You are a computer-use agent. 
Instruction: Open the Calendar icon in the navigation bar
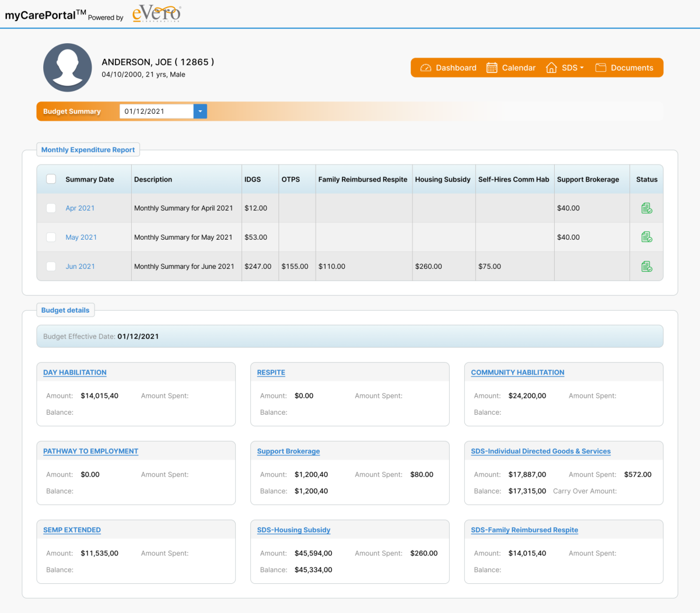tap(492, 67)
